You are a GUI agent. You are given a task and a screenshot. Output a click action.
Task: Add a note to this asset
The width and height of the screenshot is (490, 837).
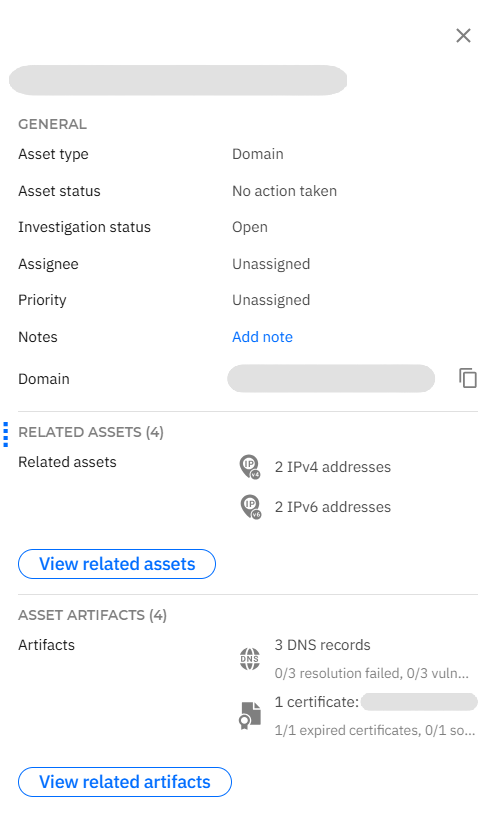tap(262, 337)
